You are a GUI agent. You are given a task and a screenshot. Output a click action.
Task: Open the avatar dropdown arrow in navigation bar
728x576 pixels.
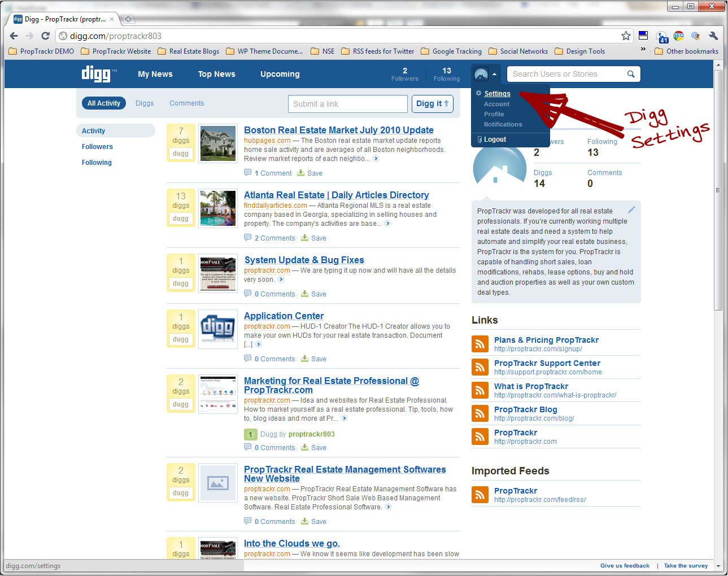click(x=495, y=74)
